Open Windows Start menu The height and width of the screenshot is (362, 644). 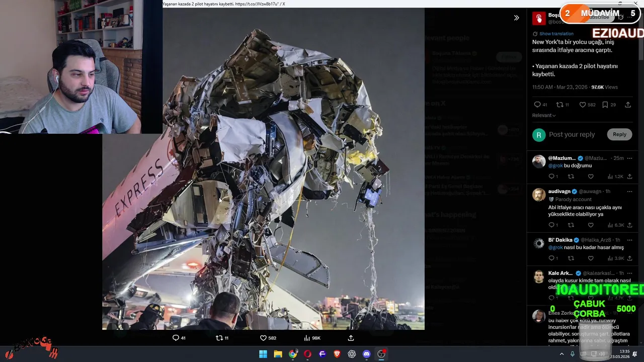(x=263, y=354)
